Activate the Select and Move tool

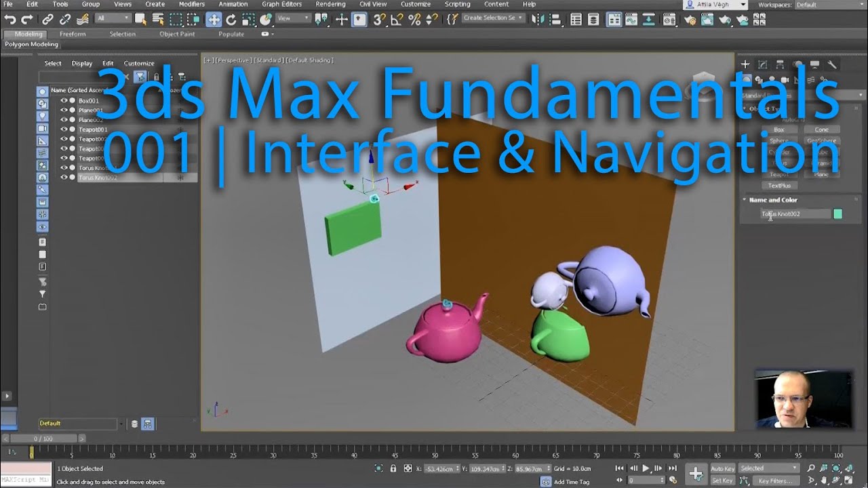pos(214,19)
